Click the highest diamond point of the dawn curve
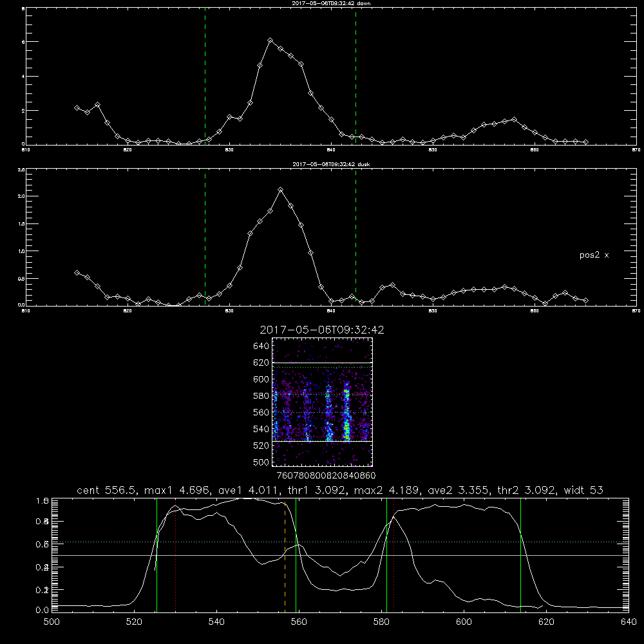Screen dimensions: 644x644 pos(270,40)
